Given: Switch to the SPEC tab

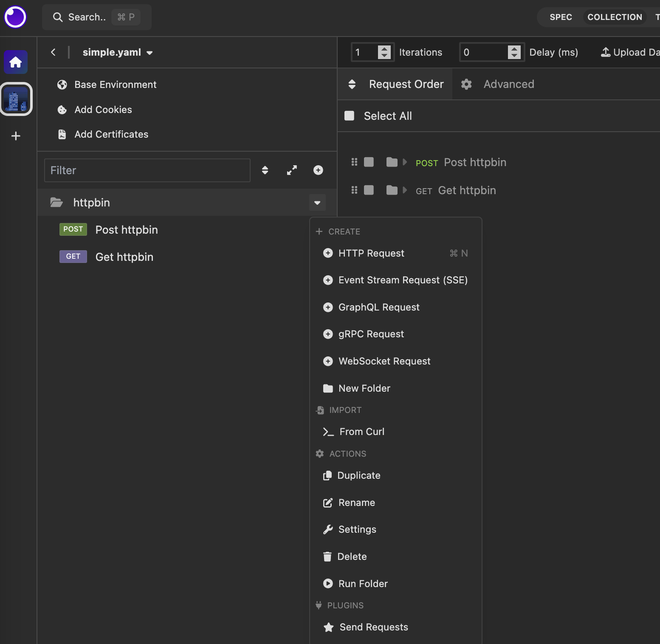Looking at the screenshot, I should (561, 17).
